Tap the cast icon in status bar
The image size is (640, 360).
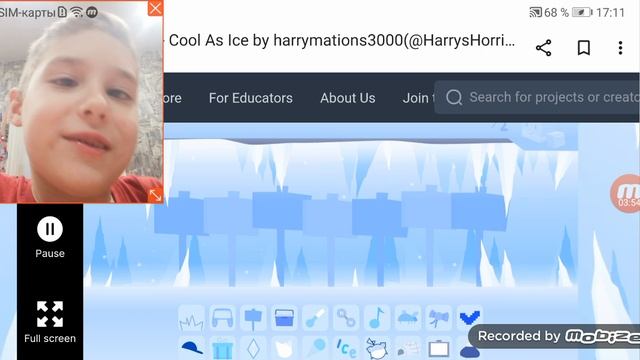click(536, 13)
